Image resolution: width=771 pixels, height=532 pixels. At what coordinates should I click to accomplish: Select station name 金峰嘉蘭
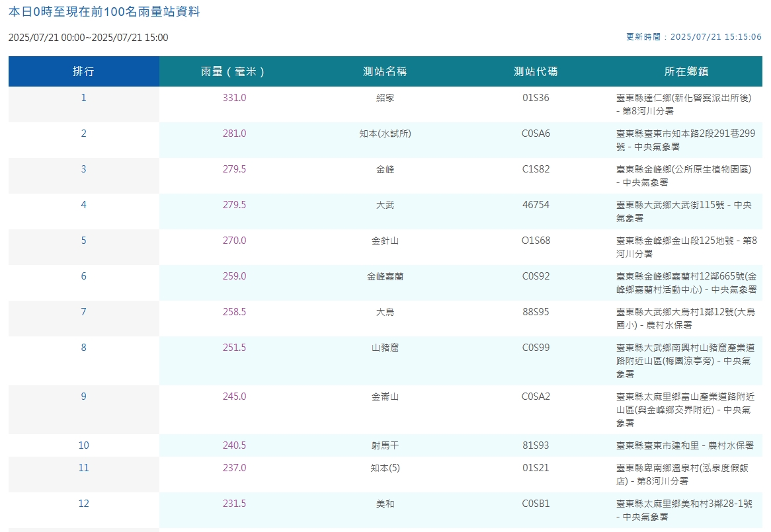[385, 276]
